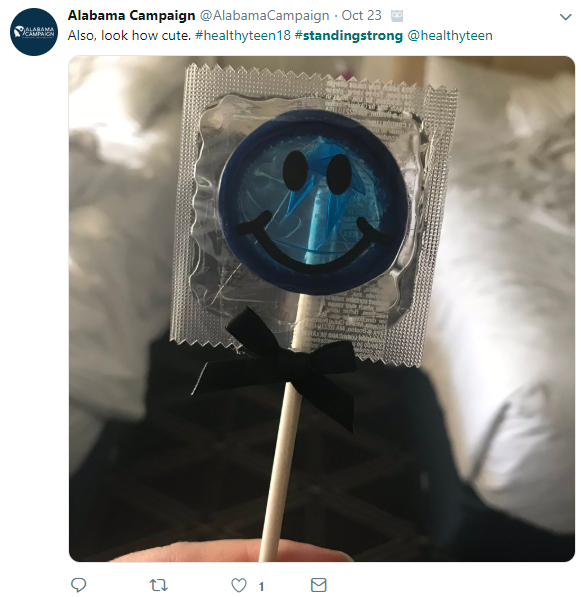The width and height of the screenshot is (581, 597).
Task: Visit the @AlabamaCampaign handle
Action: point(264,16)
